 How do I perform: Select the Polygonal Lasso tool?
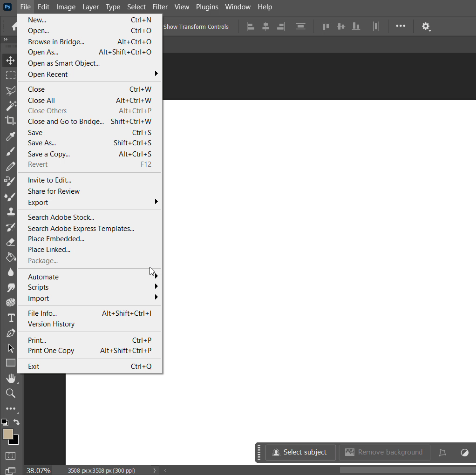click(x=10, y=90)
